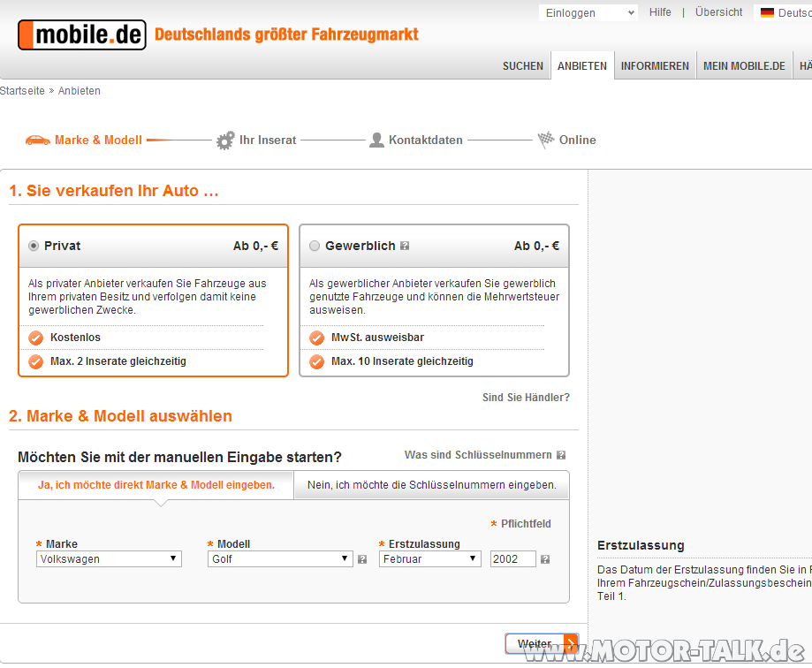Click the Online step label
The height and width of the screenshot is (668, 812).
click(x=577, y=140)
